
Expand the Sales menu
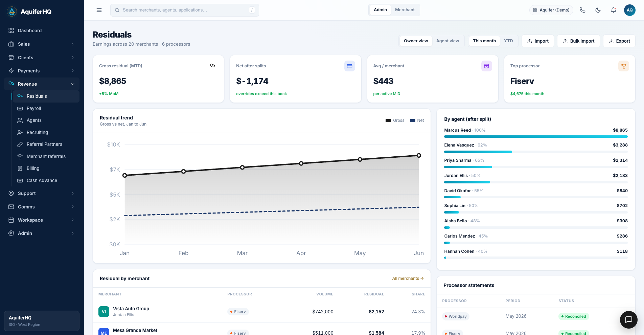tap(42, 44)
